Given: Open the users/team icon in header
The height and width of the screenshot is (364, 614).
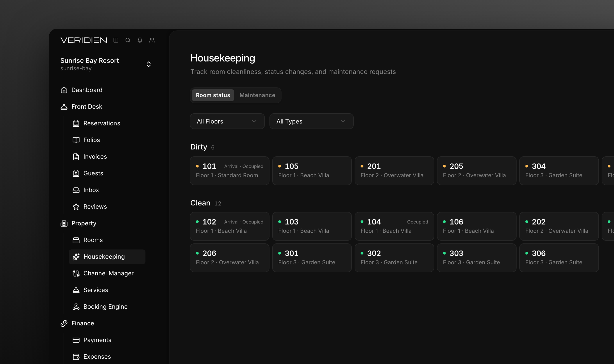Looking at the screenshot, I should point(152,40).
